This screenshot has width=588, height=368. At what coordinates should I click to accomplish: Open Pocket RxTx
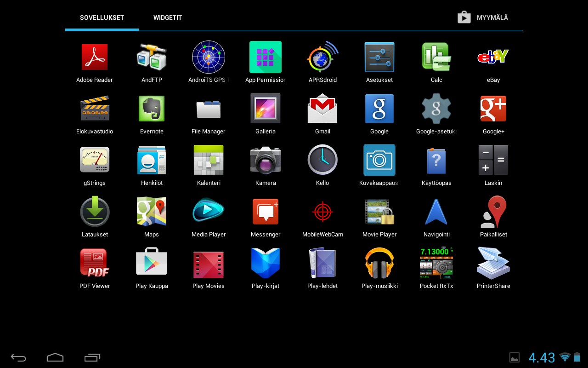[436, 263]
